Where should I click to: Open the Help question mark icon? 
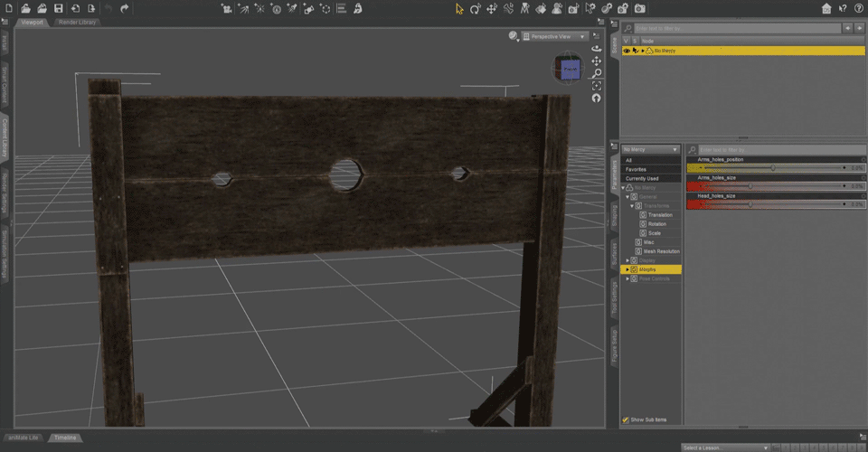pyautogui.click(x=859, y=8)
